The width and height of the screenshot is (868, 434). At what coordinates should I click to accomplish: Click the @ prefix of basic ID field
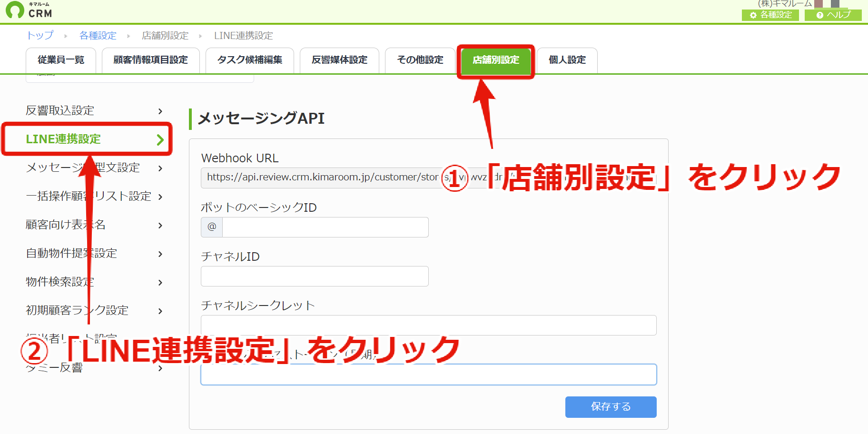tap(212, 227)
